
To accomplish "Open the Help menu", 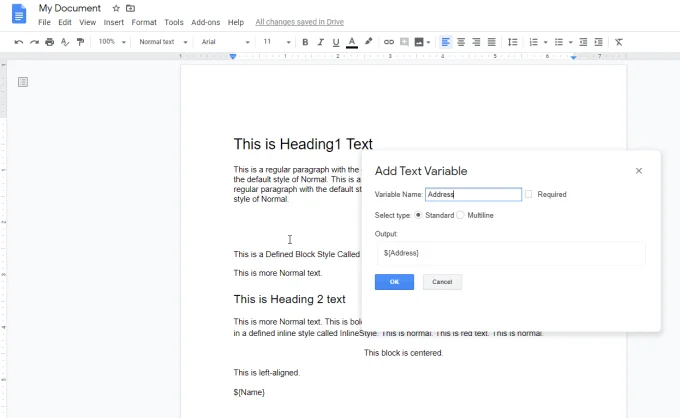I will click(x=236, y=22).
